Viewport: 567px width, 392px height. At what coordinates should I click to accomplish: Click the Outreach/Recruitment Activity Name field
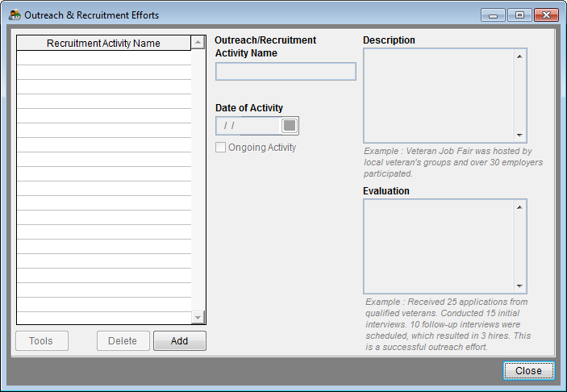[x=286, y=71]
